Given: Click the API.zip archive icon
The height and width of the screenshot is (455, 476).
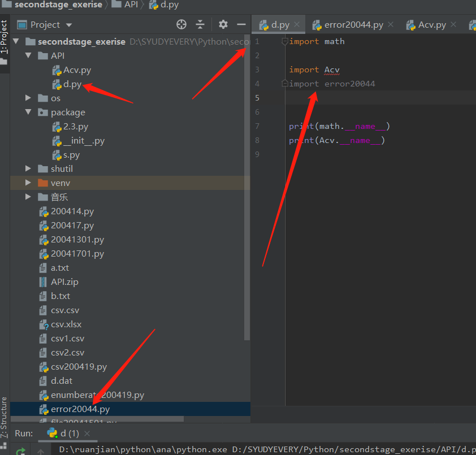Looking at the screenshot, I should 43,282.
